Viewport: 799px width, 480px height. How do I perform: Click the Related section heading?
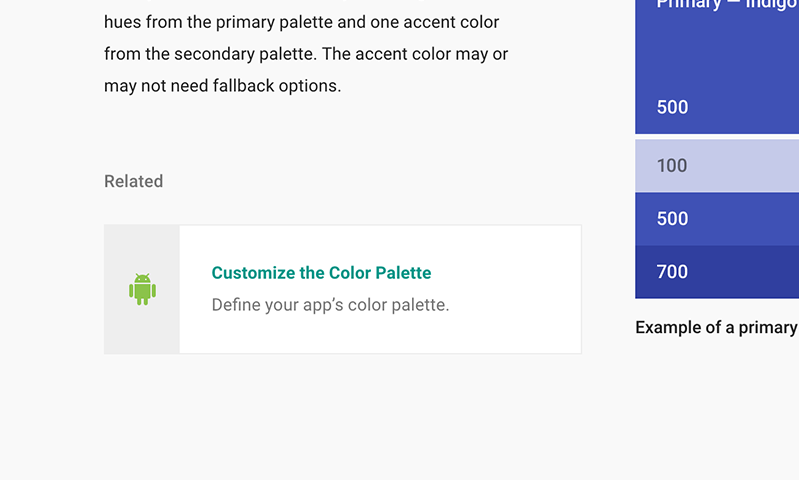133,181
